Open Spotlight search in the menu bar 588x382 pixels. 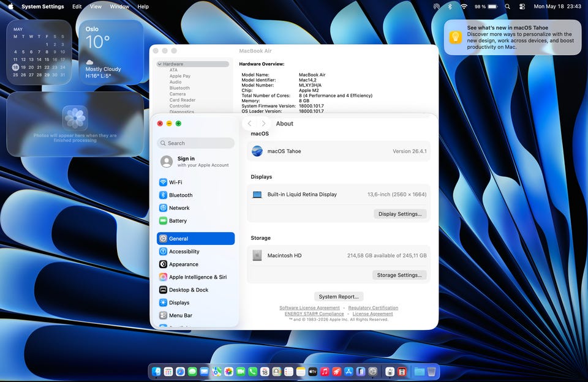[507, 6]
